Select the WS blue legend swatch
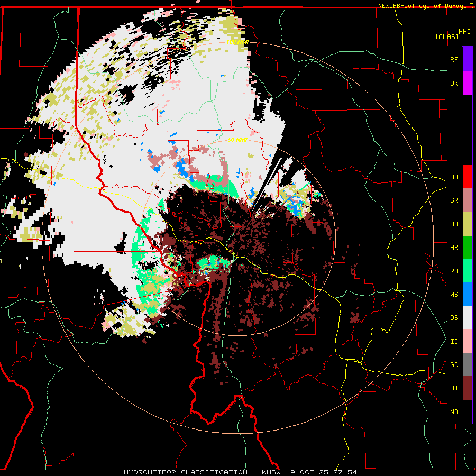476x476 pixels. point(467,294)
